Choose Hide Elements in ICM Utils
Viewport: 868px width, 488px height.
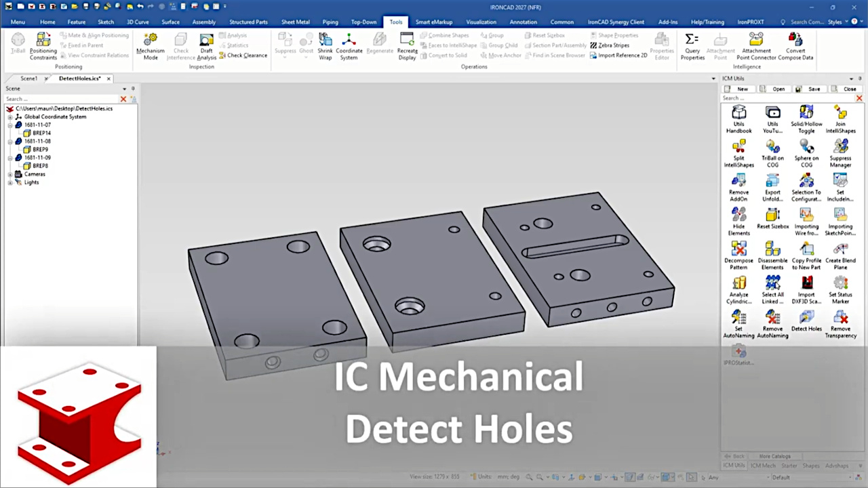[x=738, y=222]
